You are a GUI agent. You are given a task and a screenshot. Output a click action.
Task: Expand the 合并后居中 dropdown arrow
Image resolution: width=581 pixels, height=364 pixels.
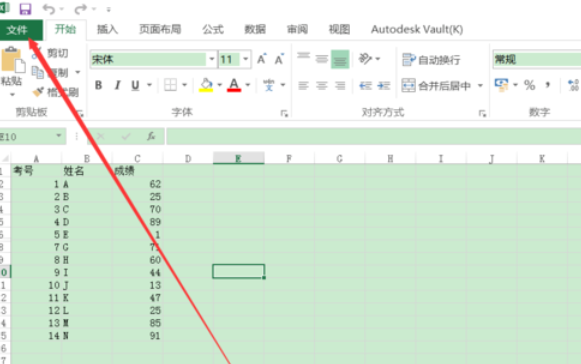tap(480, 86)
